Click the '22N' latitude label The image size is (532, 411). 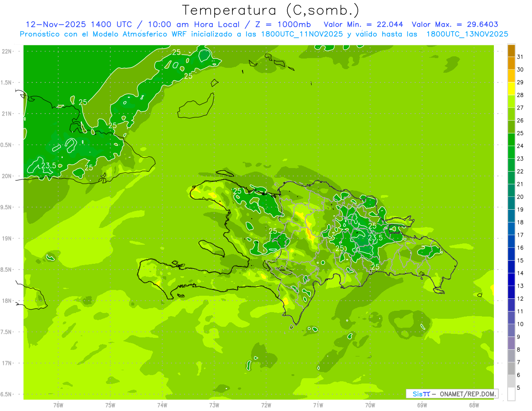(7, 51)
